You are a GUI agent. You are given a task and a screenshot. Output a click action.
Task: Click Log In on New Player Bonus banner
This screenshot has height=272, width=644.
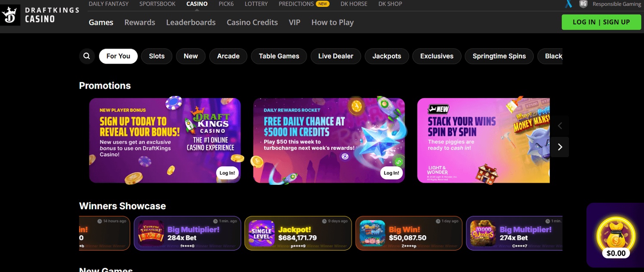(227, 173)
